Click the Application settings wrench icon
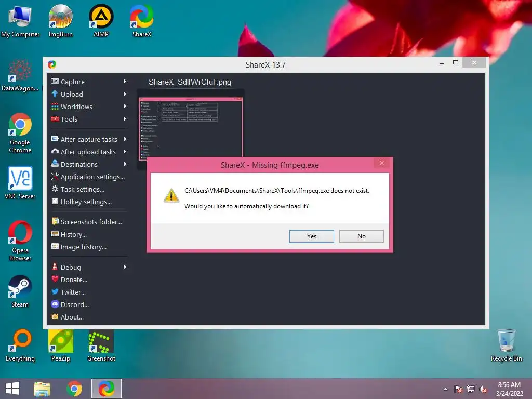 click(55, 177)
